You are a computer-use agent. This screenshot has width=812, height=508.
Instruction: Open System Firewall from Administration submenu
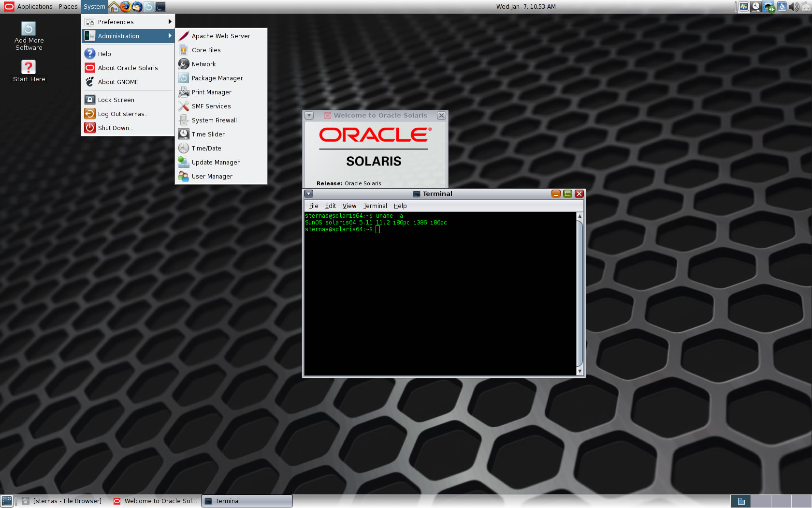221,120
